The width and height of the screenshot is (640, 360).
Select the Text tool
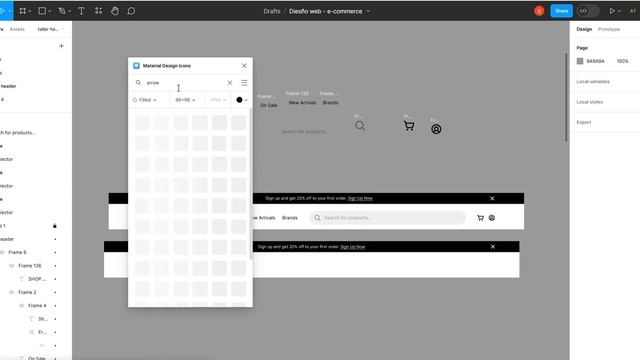pos(81,11)
